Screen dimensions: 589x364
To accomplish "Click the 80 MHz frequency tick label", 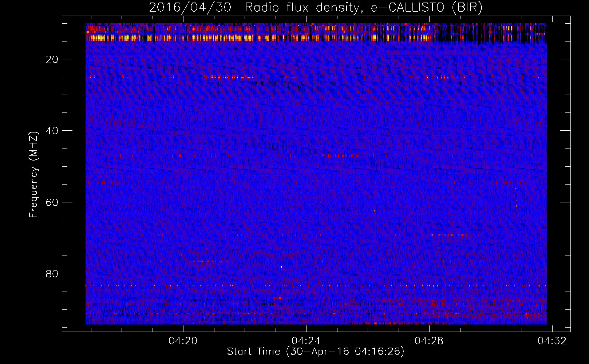I will point(52,274).
